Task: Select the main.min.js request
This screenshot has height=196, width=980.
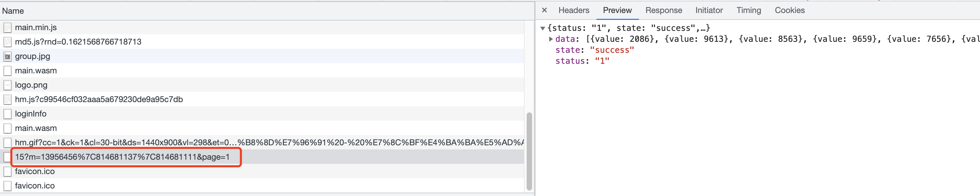Action: tap(262, 27)
